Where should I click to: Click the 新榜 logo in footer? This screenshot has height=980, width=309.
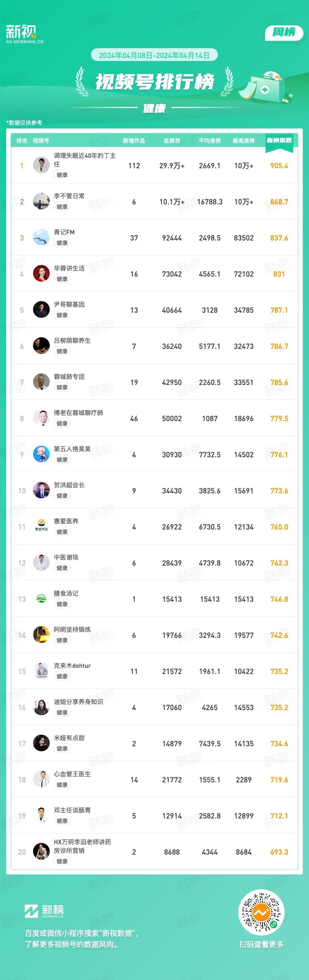(x=44, y=911)
